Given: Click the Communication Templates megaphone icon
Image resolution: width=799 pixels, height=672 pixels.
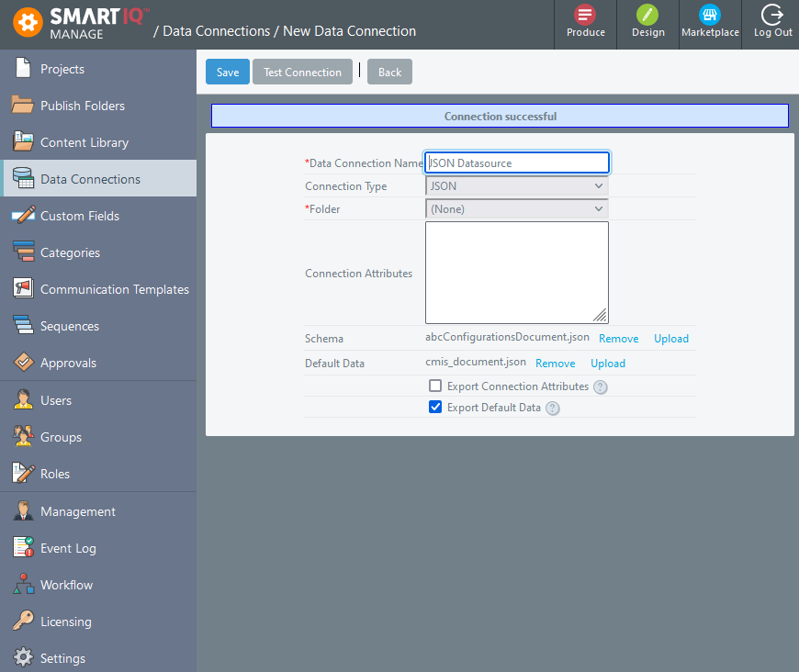Looking at the screenshot, I should coord(23,288).
